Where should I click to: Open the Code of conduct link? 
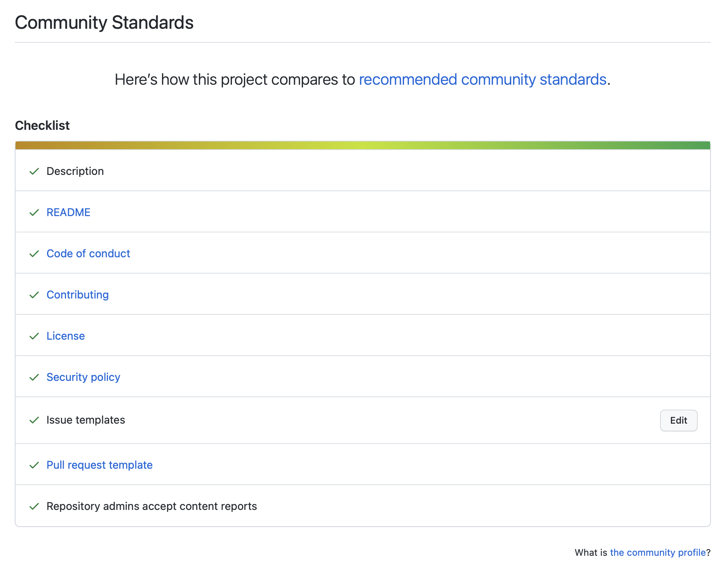[x=88, y=254]
